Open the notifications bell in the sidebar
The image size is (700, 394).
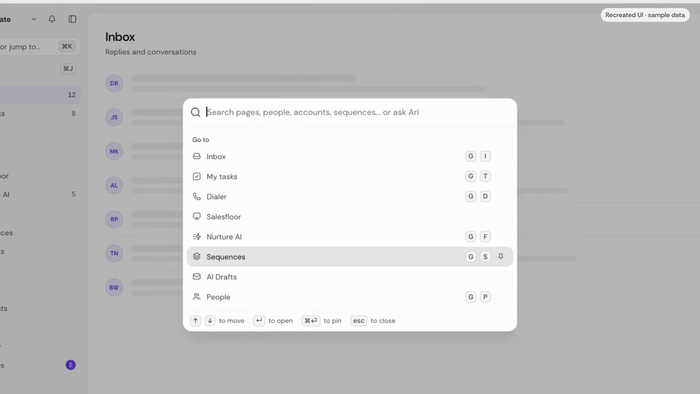(52, 19)
